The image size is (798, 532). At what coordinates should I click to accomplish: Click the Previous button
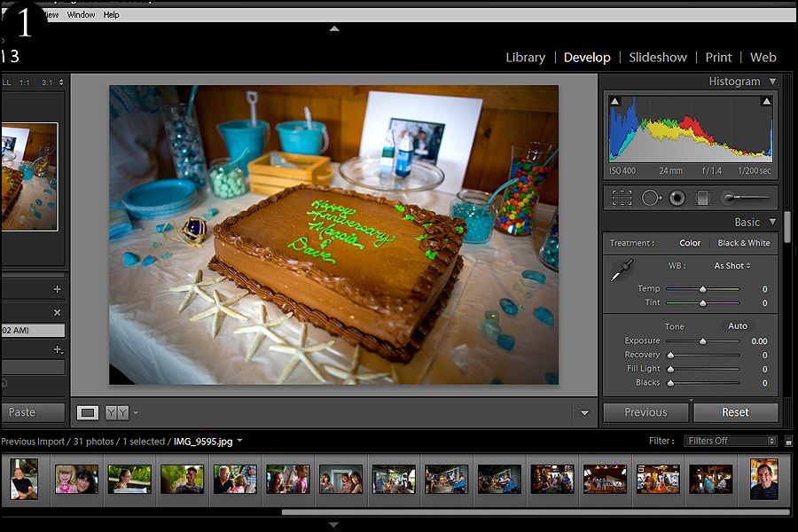pos(645,412)
